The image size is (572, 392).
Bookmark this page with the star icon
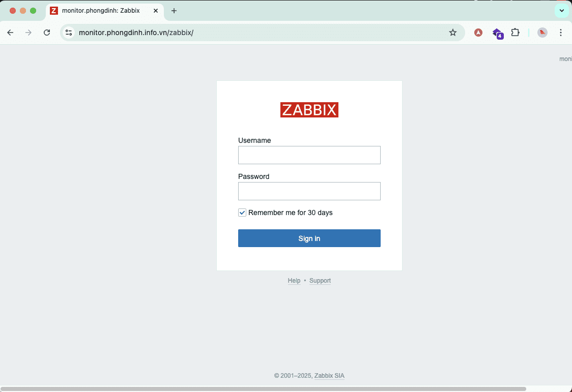tap(453, 33)
